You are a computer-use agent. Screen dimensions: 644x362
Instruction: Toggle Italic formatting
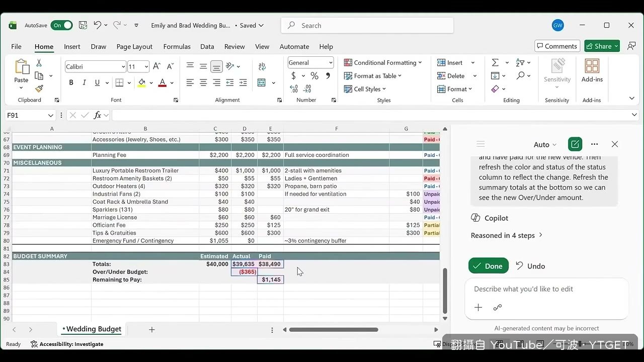tap(84, 82)
